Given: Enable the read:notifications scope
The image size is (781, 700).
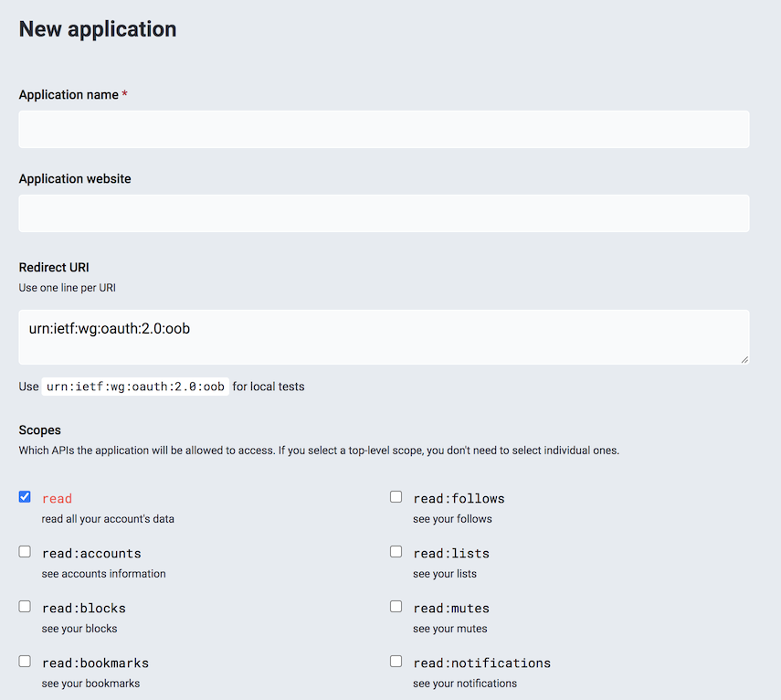Looking at the screenshot, I should point(396,661).
